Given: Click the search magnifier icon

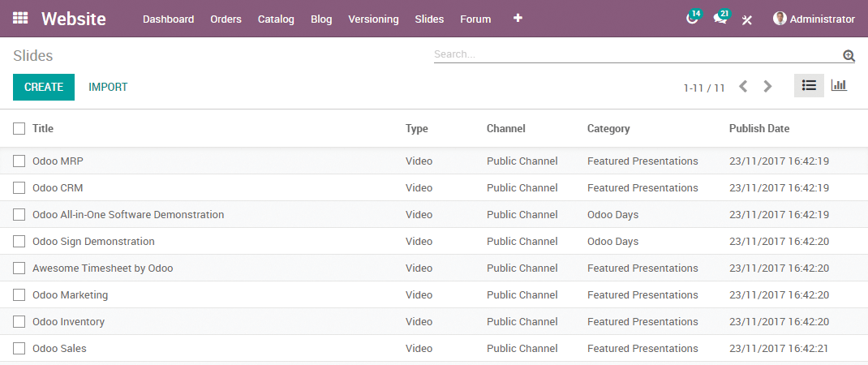Looking at the screenshot, I should 849,55.
